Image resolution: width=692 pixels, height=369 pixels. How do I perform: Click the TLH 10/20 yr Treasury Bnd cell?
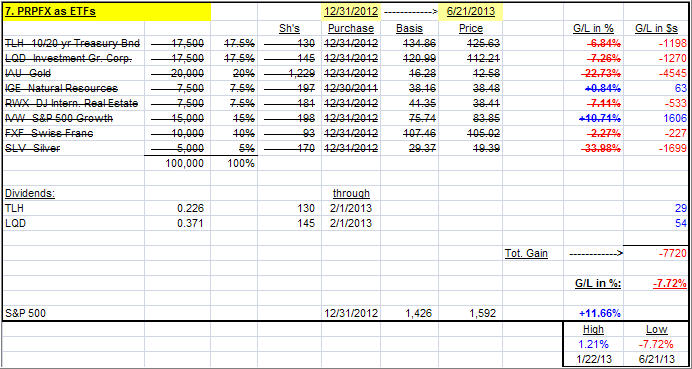click(73, 44)
